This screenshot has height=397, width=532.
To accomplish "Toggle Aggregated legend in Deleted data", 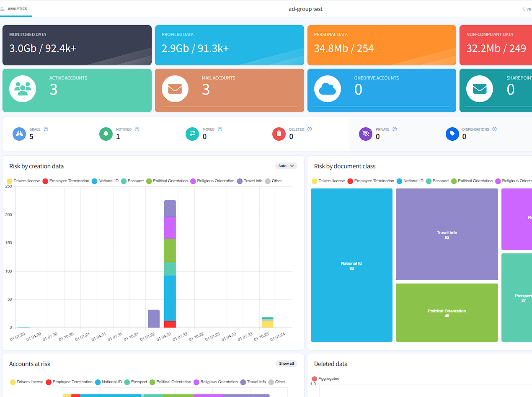I will 325,379.
